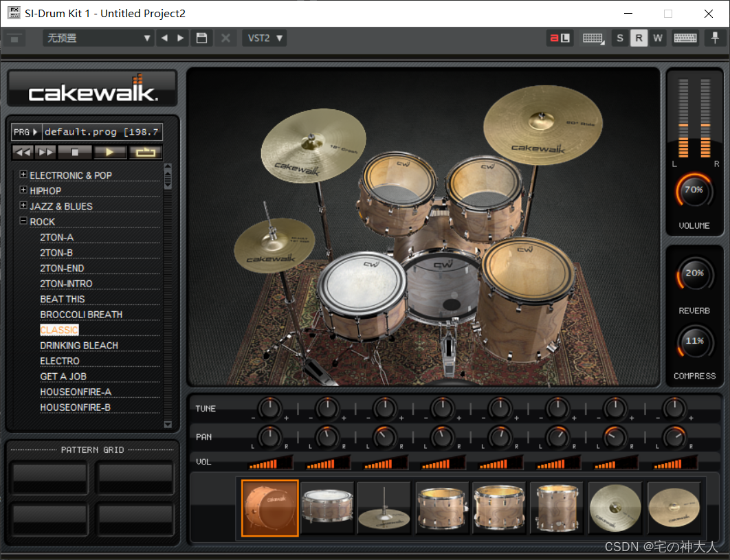
Task: Expand the HIPHOP category
Action: coord(23,190)
